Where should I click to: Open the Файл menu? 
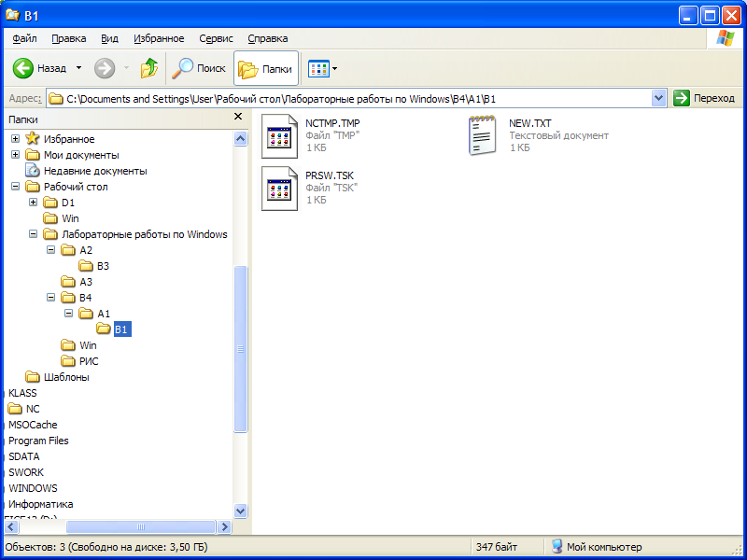24,38
